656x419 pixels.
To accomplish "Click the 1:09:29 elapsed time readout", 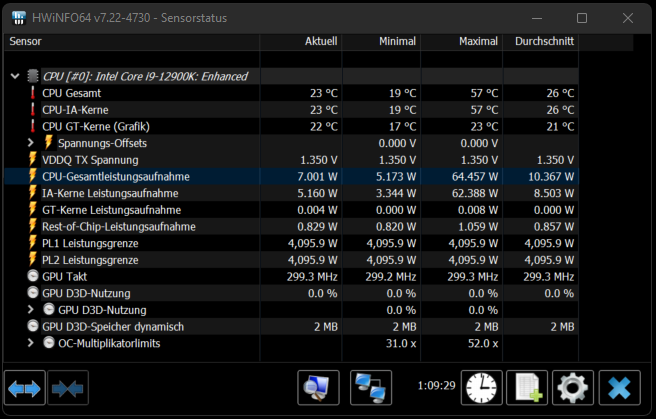I will (436, 385).
